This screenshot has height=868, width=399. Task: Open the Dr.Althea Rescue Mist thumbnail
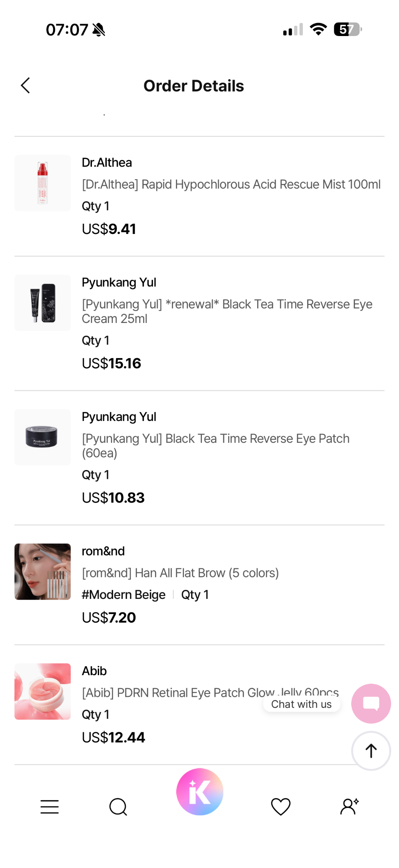tap(43, 183)
